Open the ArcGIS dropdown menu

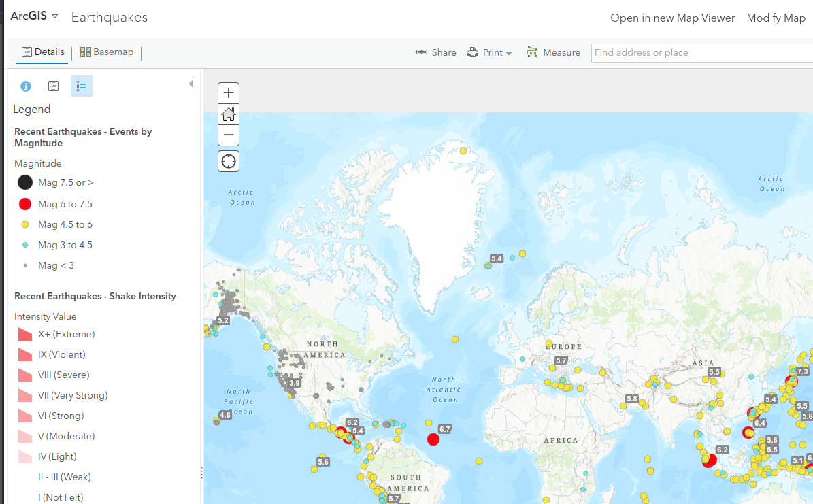point(34,16)
